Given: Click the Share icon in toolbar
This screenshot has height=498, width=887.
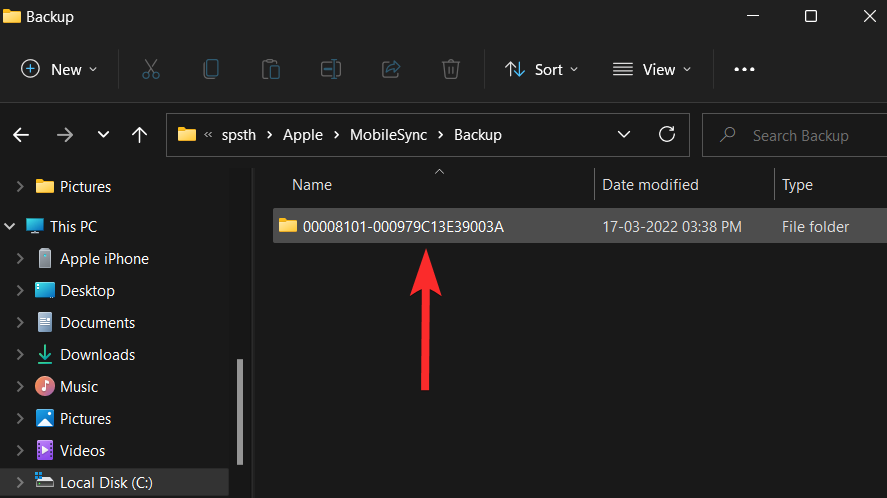Looking at the screenshot, I should [x=391, y=69].
